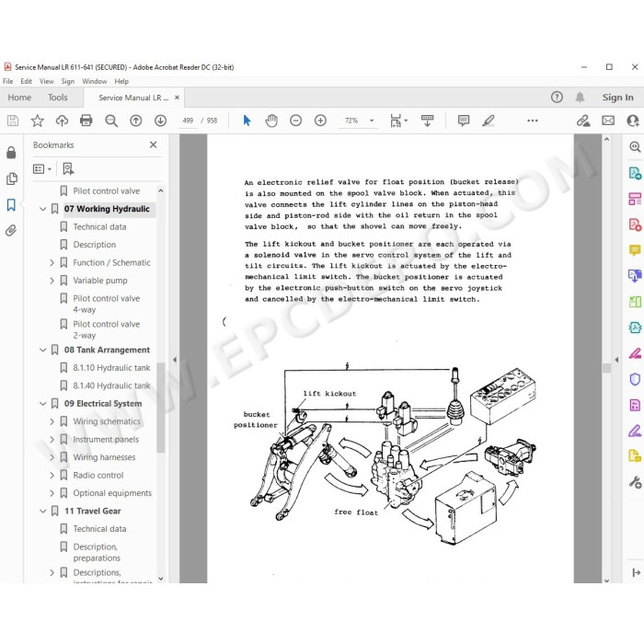
Task: Open Help question mark icon
Action: [x=557, y=98]
